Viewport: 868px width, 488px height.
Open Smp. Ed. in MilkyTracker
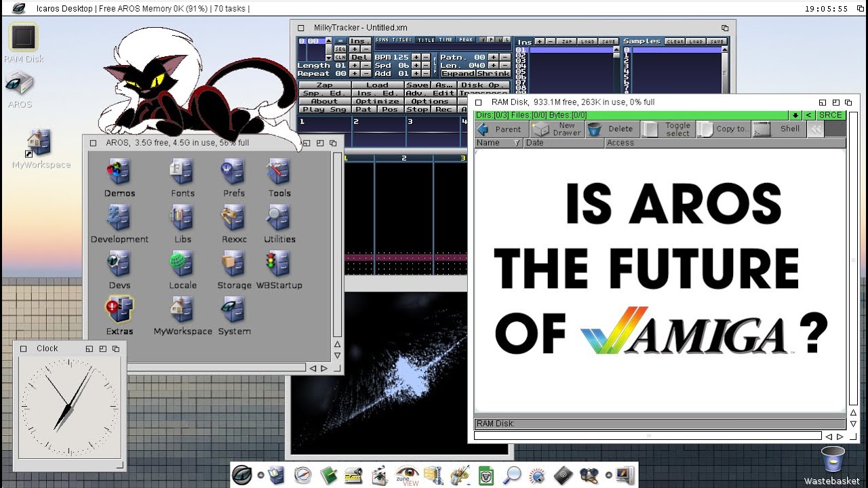[x=325, y=93]
